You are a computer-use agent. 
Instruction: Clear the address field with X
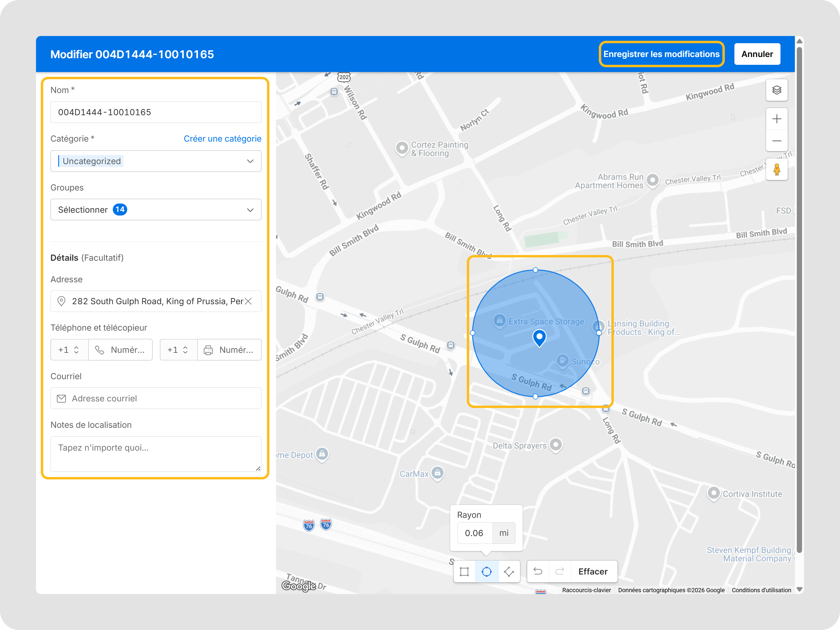(x=248, y=301)
